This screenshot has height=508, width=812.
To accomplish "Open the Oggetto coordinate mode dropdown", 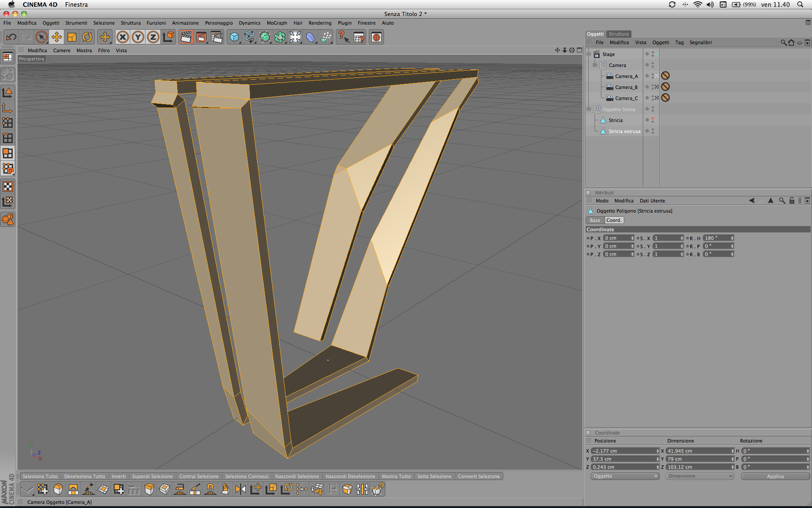I will tap(625, 476).
